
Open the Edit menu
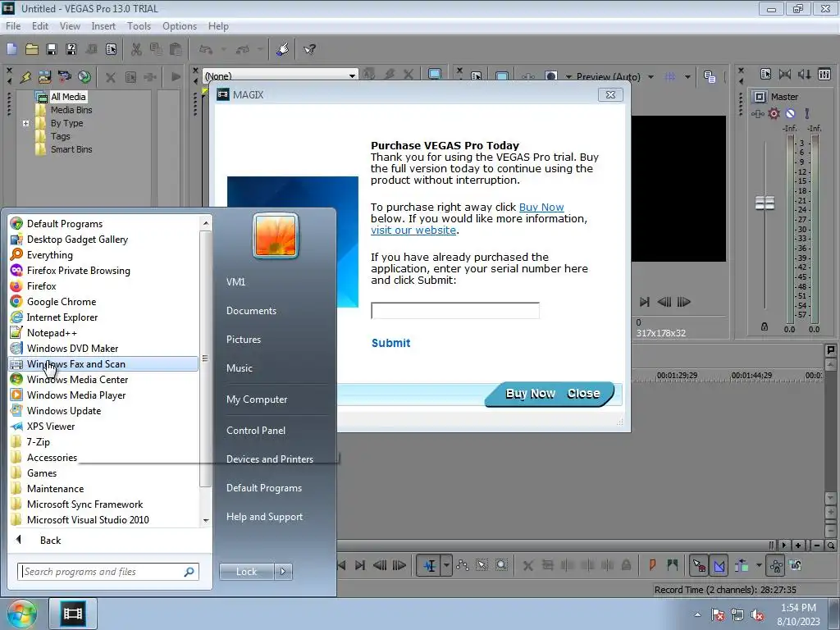(39, 26)
